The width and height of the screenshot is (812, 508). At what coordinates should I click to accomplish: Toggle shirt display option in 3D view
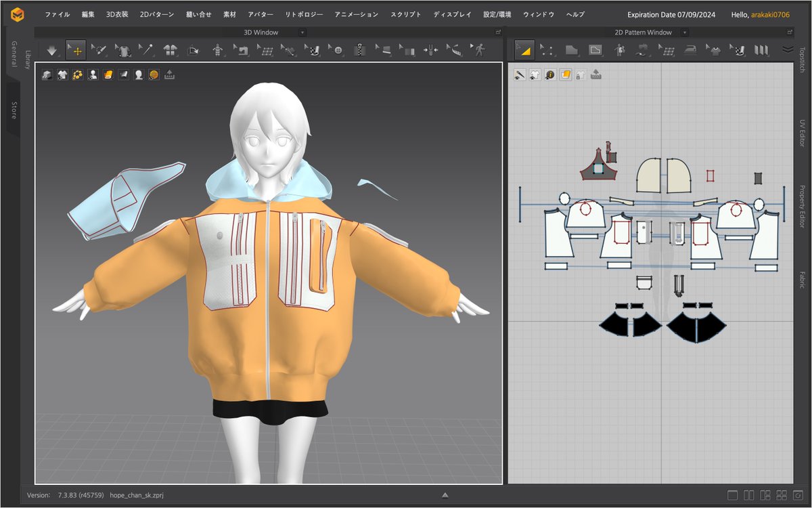click(62, 75)
